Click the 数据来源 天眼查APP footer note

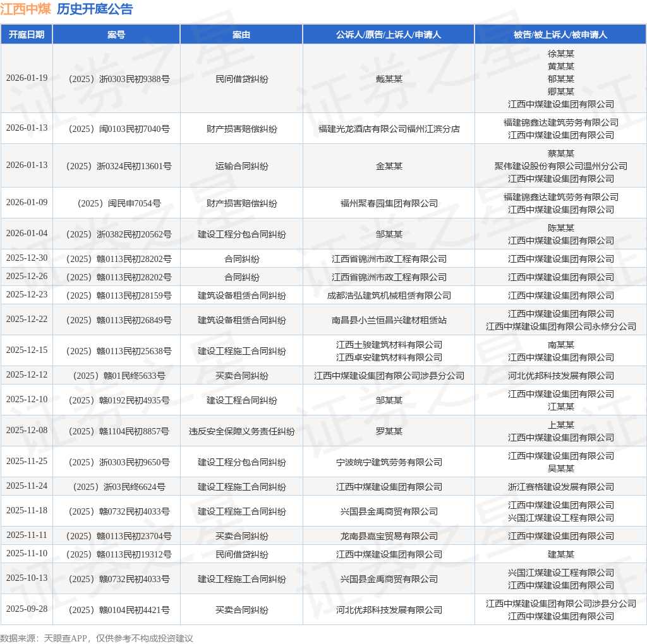tap(97, 638)
